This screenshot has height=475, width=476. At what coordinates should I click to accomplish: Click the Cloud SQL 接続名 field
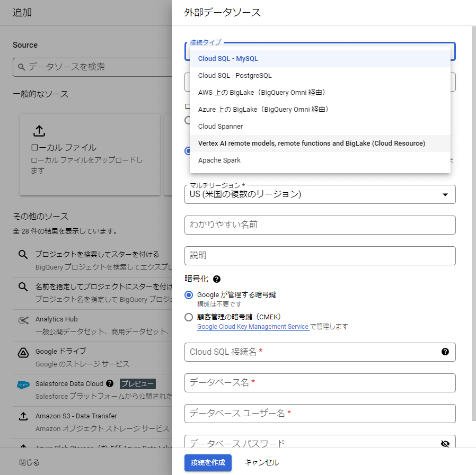pyautogui.click(x=320, y=352)
